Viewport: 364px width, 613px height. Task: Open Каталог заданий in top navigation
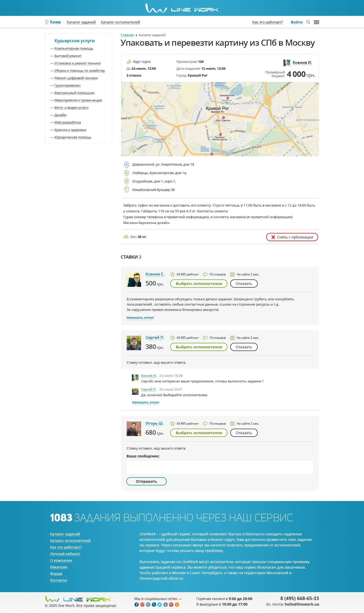point(81,22)
